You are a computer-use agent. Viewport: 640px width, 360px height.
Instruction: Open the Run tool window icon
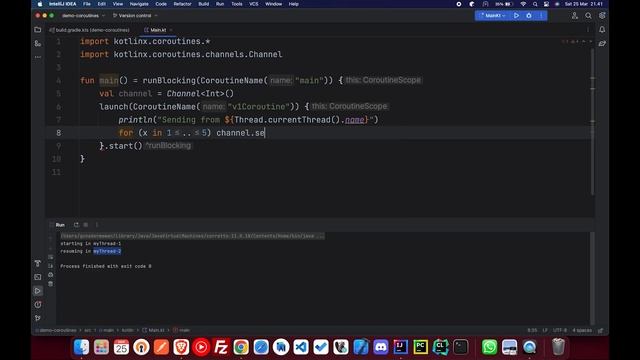pos(38,291)
